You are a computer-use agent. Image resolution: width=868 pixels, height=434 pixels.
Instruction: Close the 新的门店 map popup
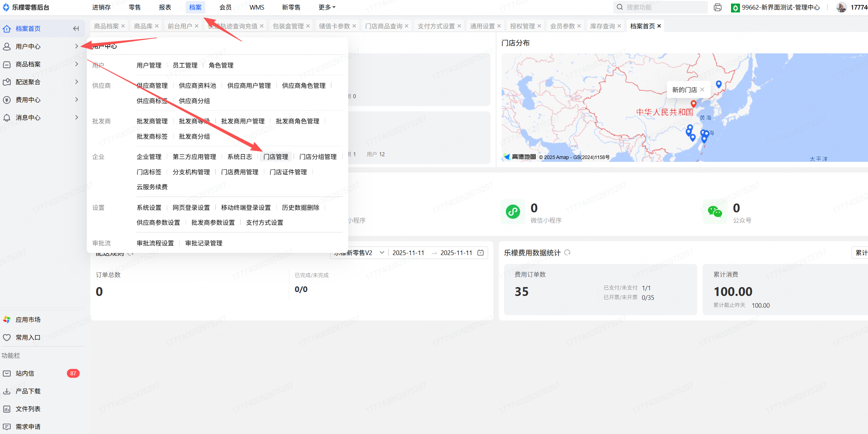coord(702,90)
